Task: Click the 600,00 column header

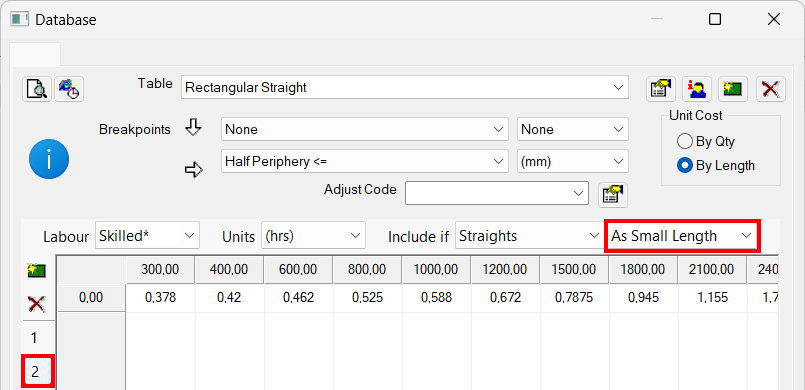Action: 299,269
